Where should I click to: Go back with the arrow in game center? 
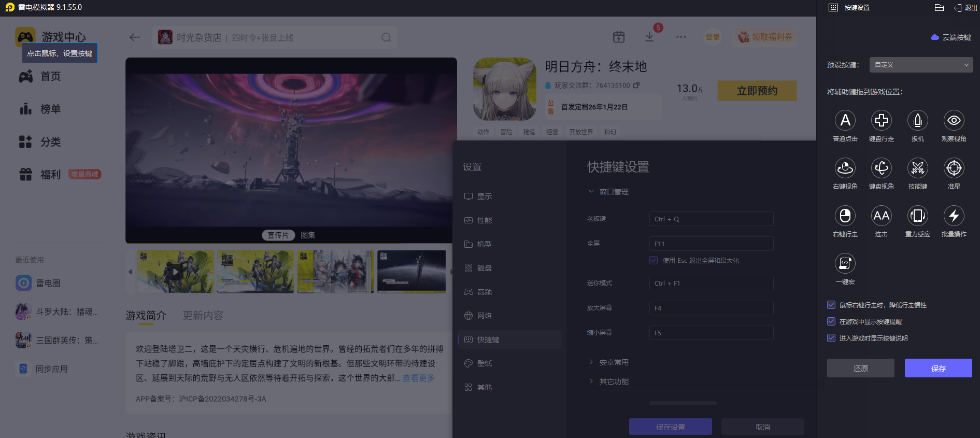click(135, 37)
